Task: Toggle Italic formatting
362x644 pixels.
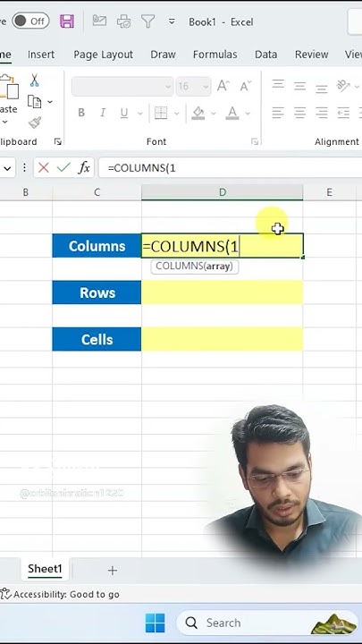Action: coord(103,113)
